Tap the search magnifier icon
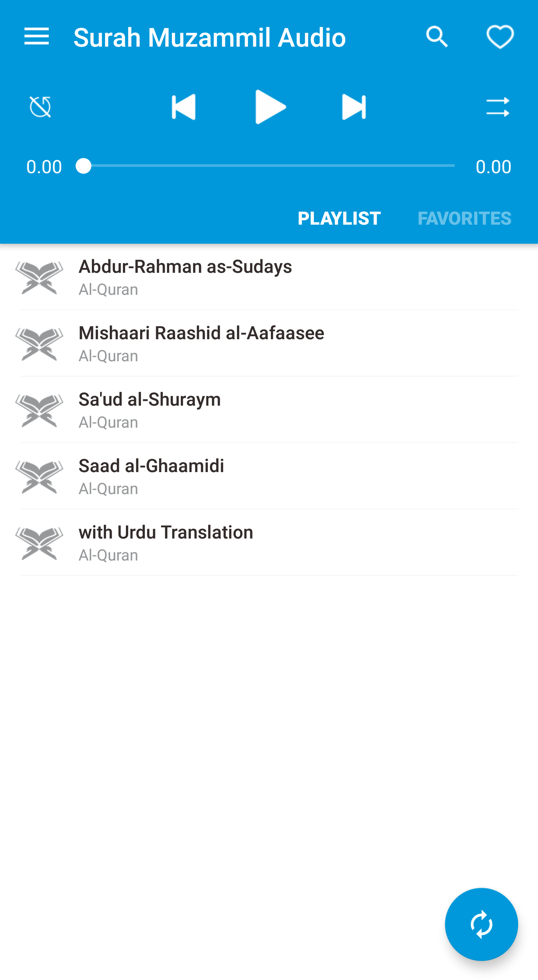538x980 pixels. 437,37
